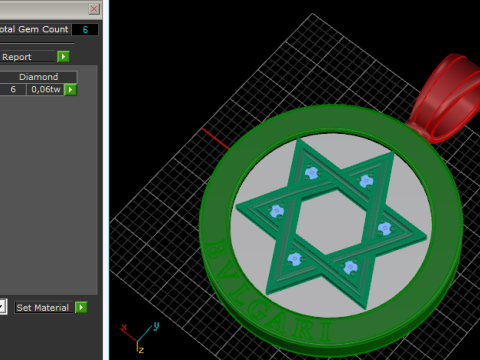Click the XYZ axis indicator

[139, 337]
